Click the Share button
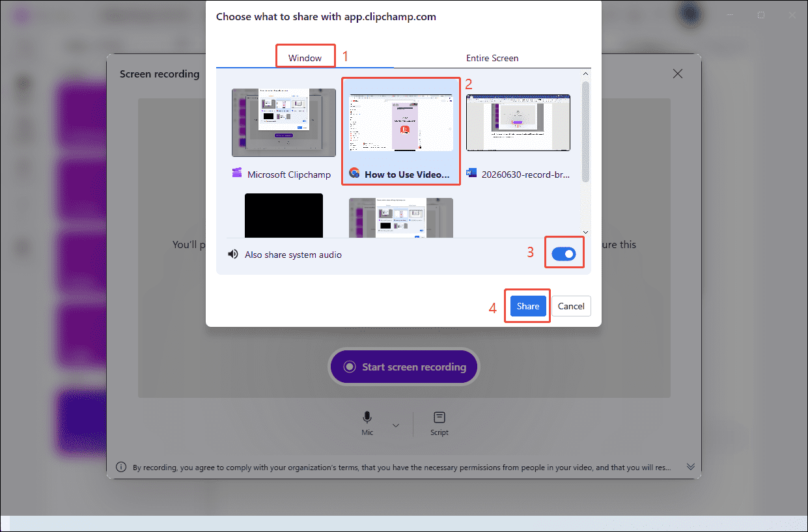Screen dimensions: 808x532 click(x=528, y=306)
